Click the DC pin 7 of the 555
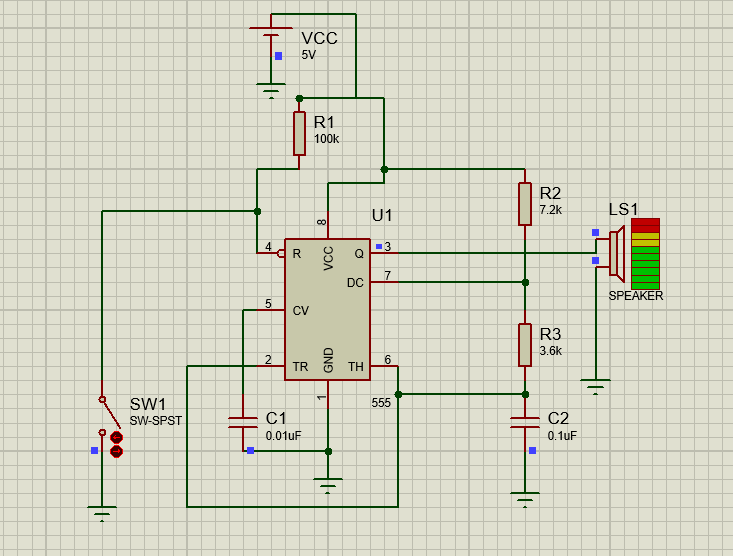The height and width of the screenshot is (556, 733). [x=384, y=282]
